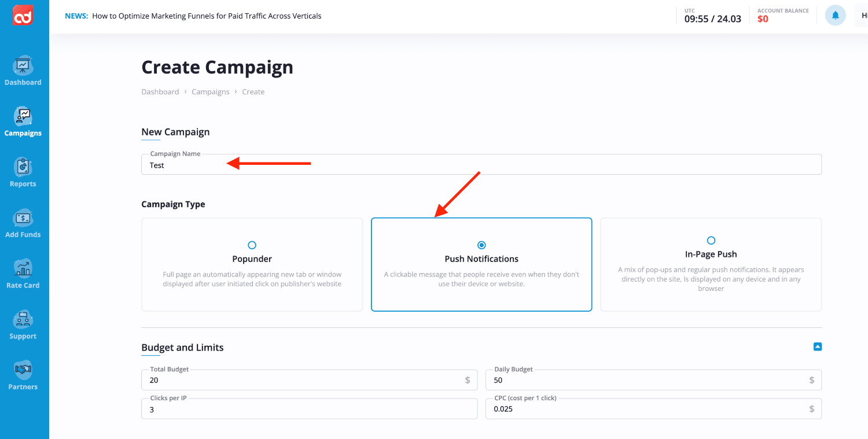Screen dimensions: 868x439
Task: Click the Daily Budget field
Action: point(653,380)
